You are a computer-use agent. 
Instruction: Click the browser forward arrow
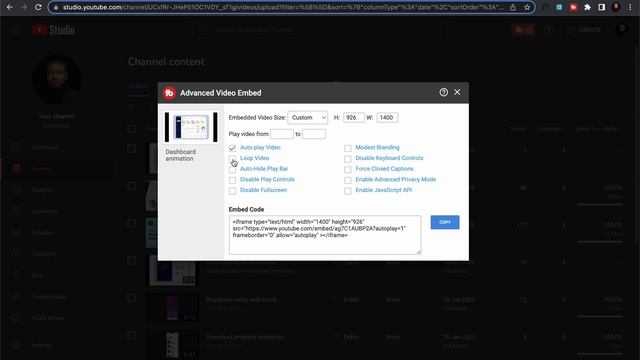[24, 7]
